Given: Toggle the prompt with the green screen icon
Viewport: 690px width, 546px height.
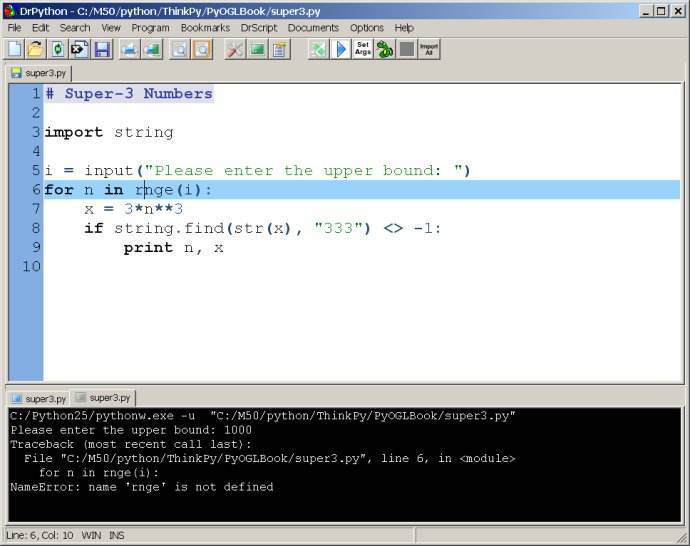Looking at the screenshot, I should tap(257, 49).
